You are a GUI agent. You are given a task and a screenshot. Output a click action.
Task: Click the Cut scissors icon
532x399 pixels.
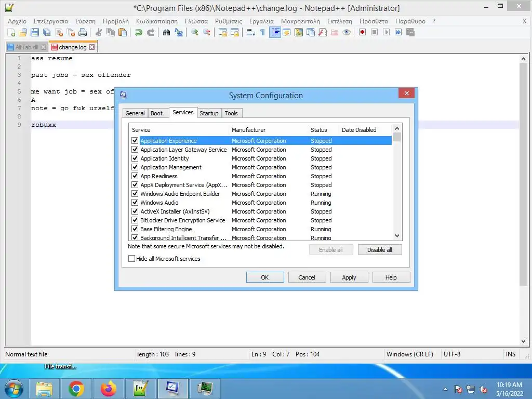(x=98, y=32)
